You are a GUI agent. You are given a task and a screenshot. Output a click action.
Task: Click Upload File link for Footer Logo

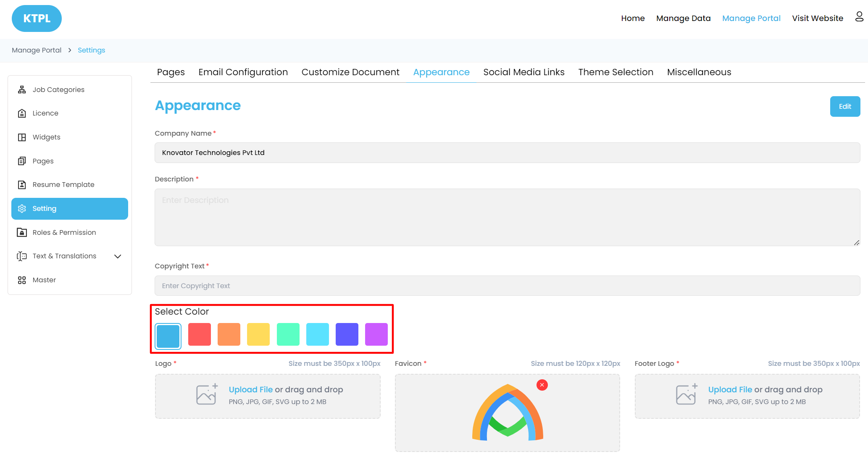(730, 389)
